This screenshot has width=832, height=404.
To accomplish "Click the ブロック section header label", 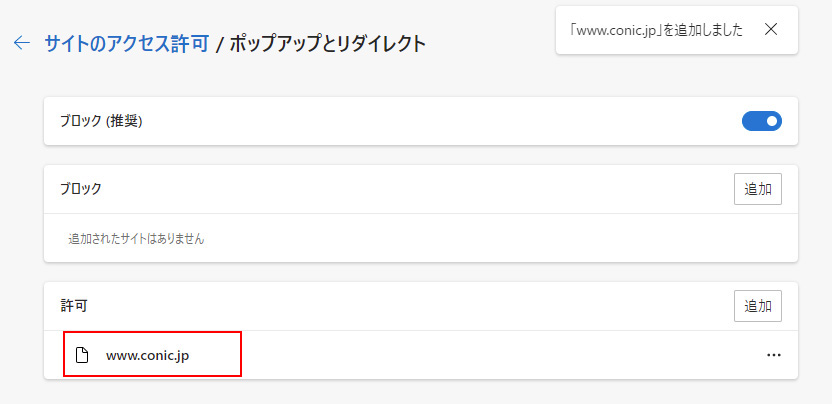I will tap(81, 188).
